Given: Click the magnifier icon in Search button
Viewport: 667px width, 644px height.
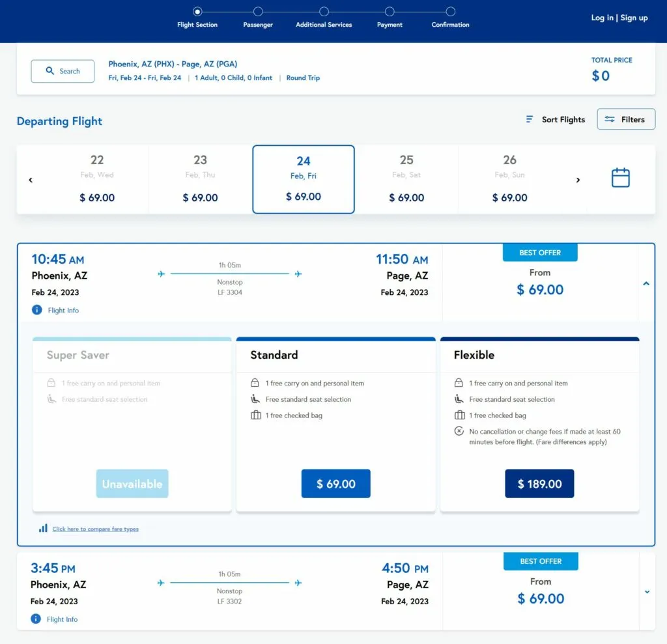Looking at the screenshot, I should point(50,71).
